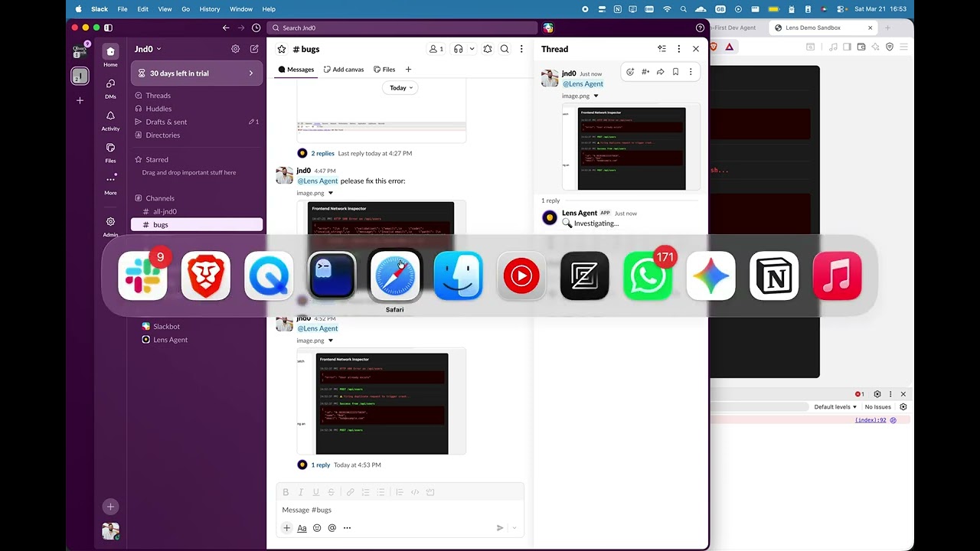Open attachment plus button in composer
This screenshot has height=551, width=980.
click(x=286, y=528)
